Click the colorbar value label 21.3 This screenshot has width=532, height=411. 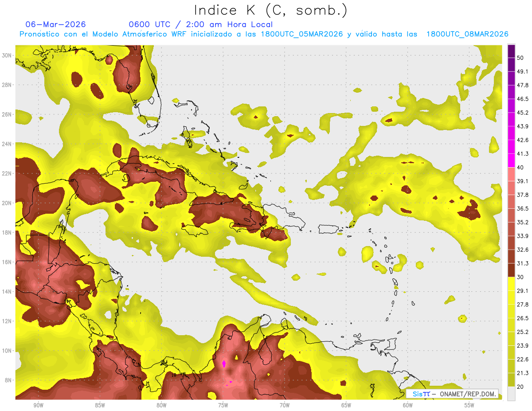coord(523,373)
